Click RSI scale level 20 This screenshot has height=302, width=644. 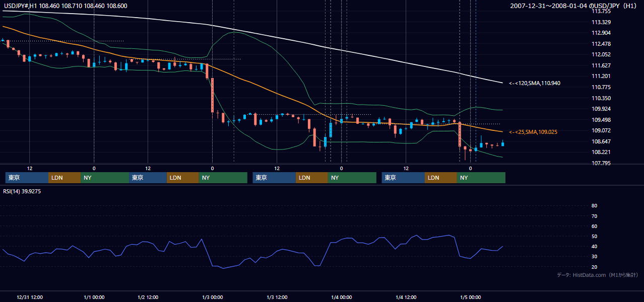point(594,267)
